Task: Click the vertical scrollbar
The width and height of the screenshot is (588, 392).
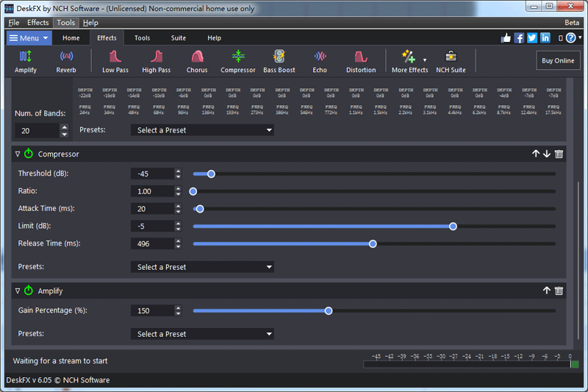Action: pos(578,259)
